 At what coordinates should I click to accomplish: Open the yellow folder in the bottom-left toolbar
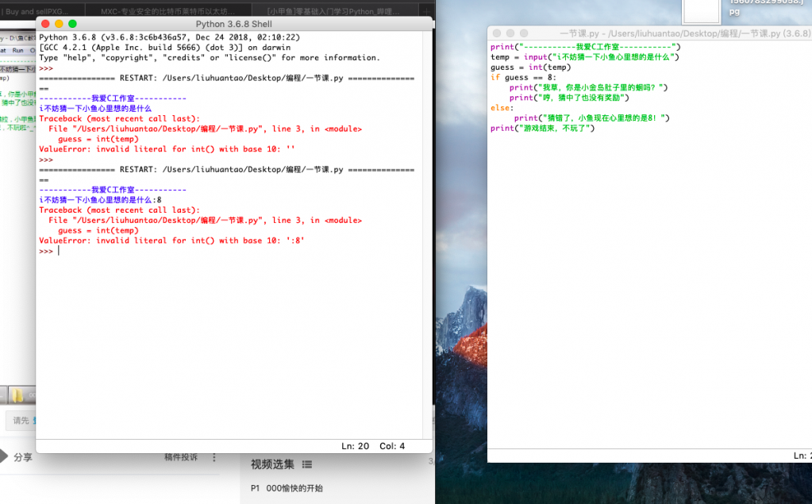[19, 394]
